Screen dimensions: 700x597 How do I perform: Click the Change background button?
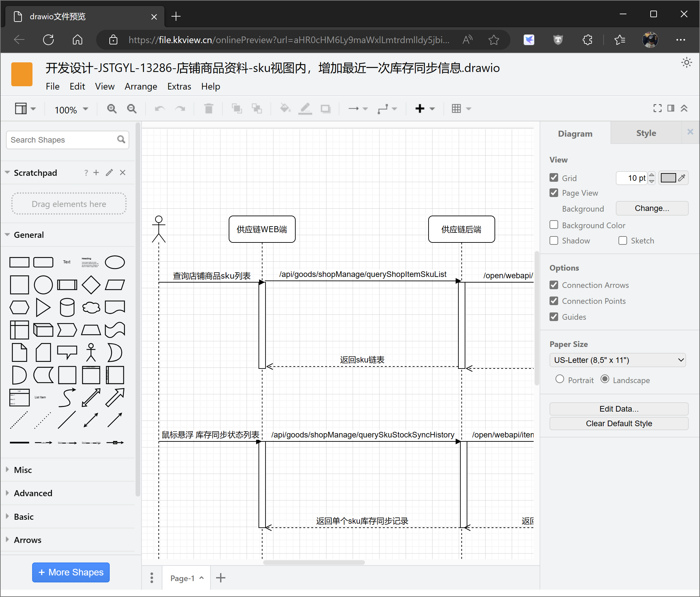tap(651, 208)
